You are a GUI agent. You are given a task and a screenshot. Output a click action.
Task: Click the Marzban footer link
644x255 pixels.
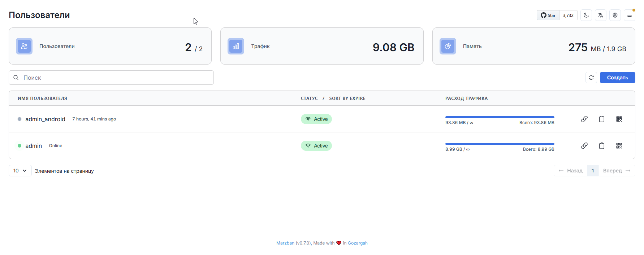pyautogui.click(x=285, y=243)
